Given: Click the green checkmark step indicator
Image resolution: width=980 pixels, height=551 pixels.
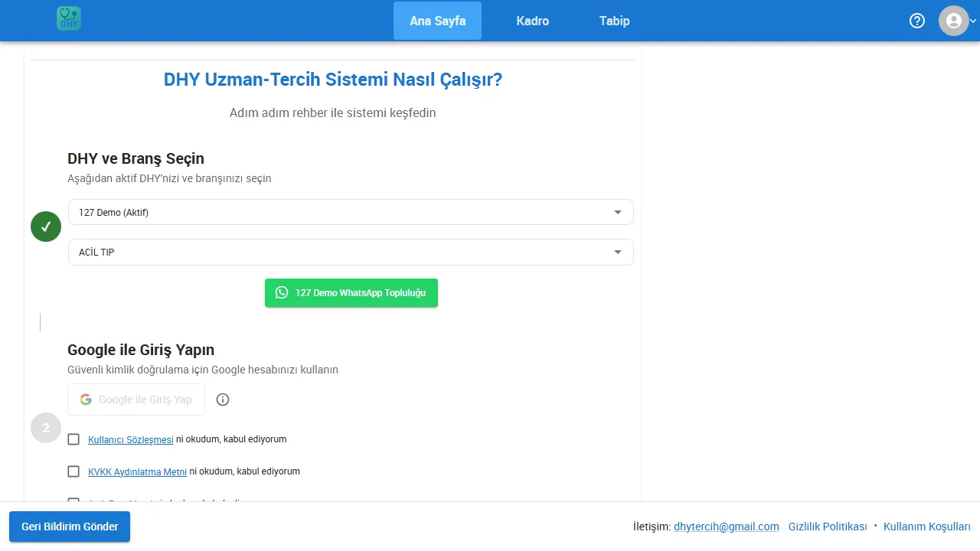Looking at the screenshot, I should [45, 227].
